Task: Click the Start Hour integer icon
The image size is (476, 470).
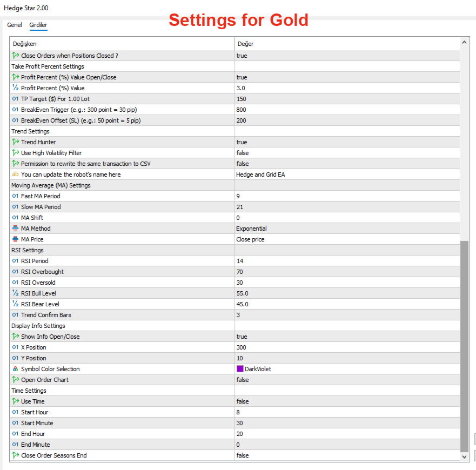Action: (15, 412)
